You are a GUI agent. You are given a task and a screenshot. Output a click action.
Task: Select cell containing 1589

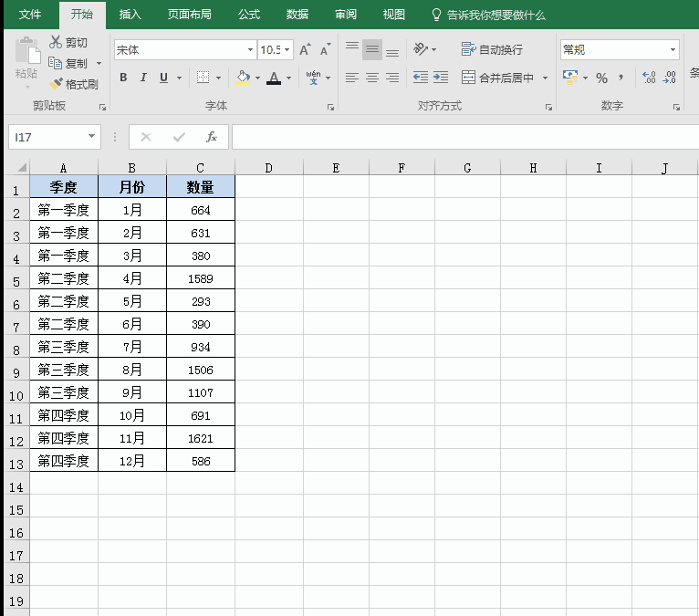point(201,278)
